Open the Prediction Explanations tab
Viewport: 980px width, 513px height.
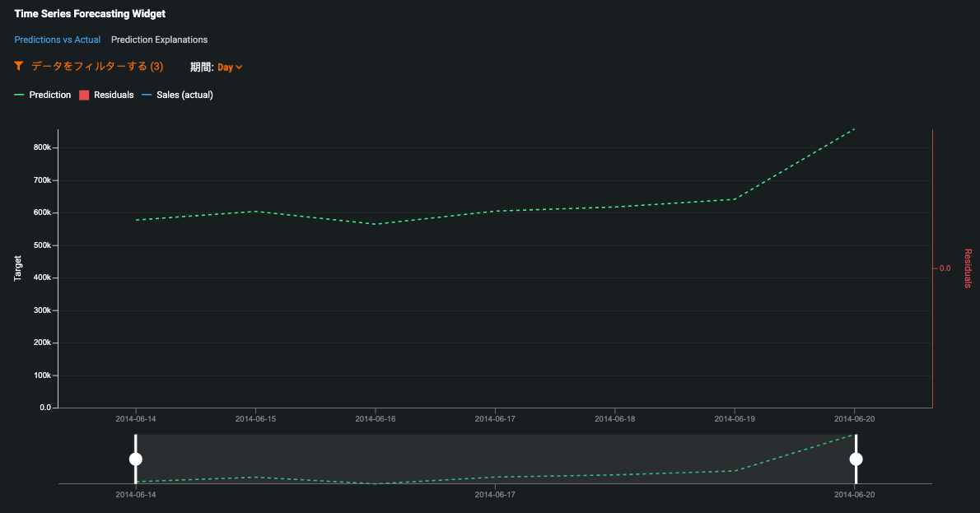tap(159, 40)
